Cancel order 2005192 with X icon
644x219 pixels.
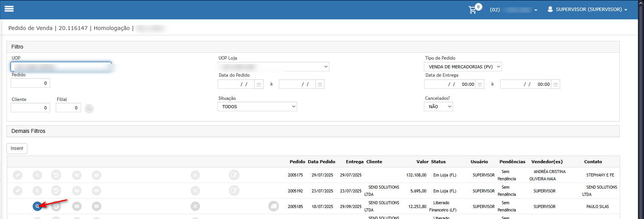tap(195, 191)
